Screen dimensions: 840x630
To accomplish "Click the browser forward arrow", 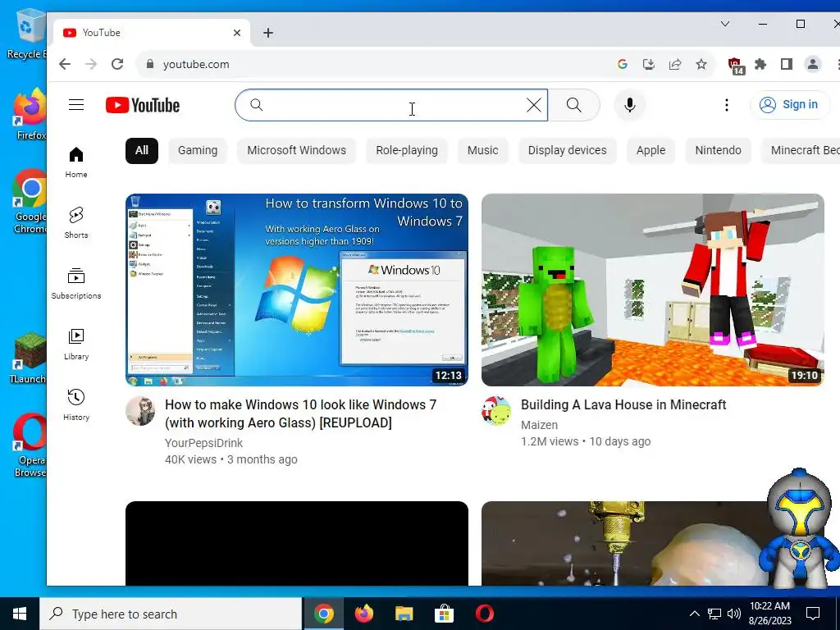I will 91,64.
